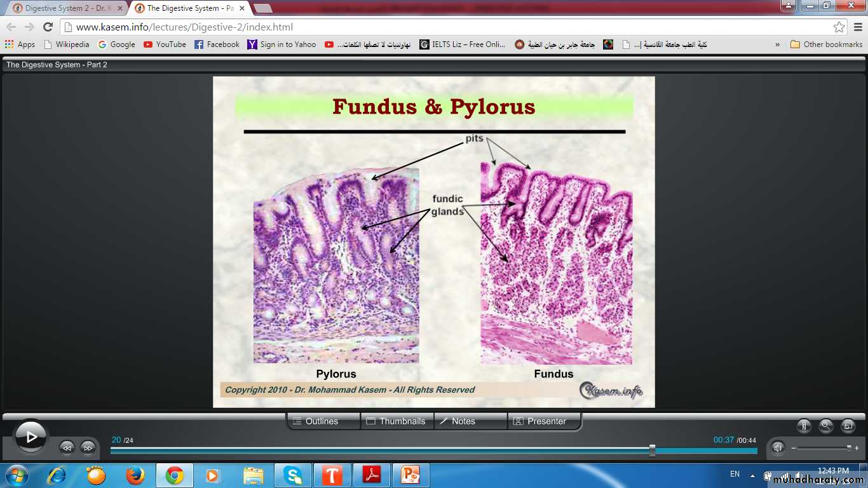The height and width of the screenshot is (488, 868).
Task: Go to previous slide with rewind button
Action: 67,447
